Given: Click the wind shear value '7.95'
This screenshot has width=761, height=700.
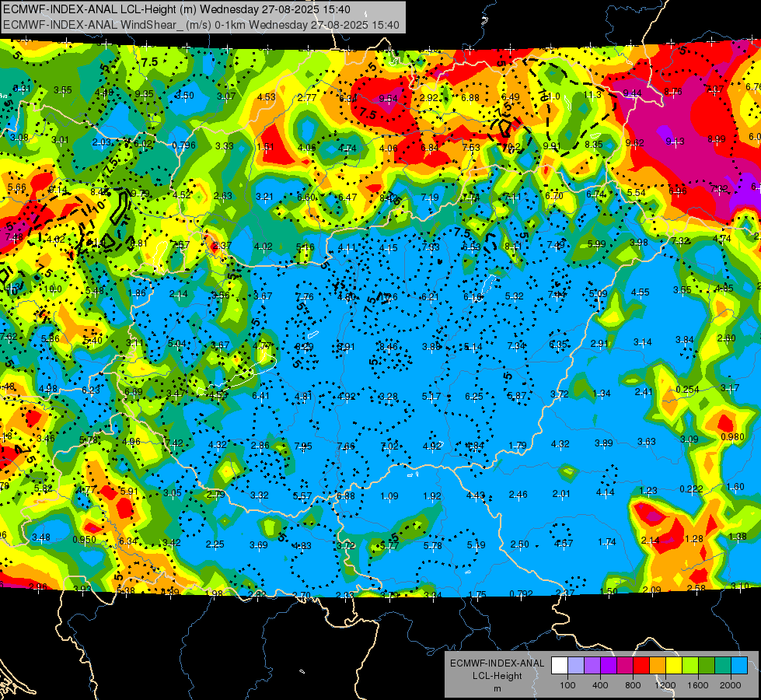Looking at the screenshot, I should 303,446.
